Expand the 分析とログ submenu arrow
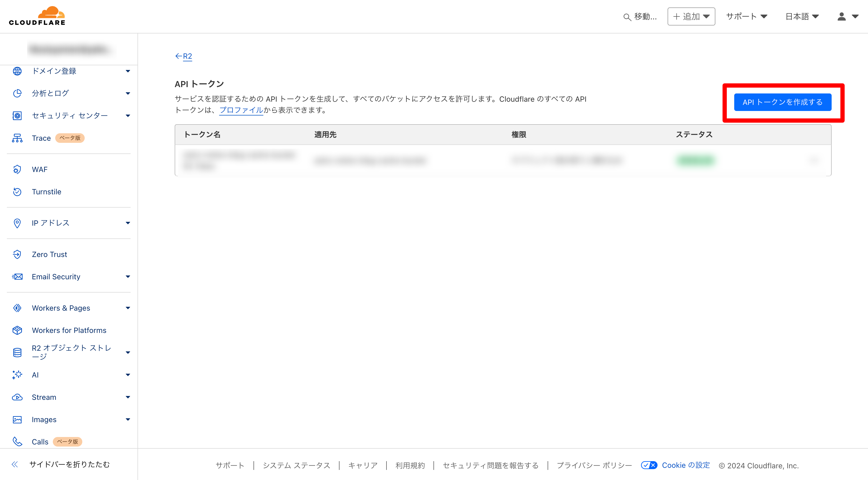The image size is (868, 480). click(128, 93)
